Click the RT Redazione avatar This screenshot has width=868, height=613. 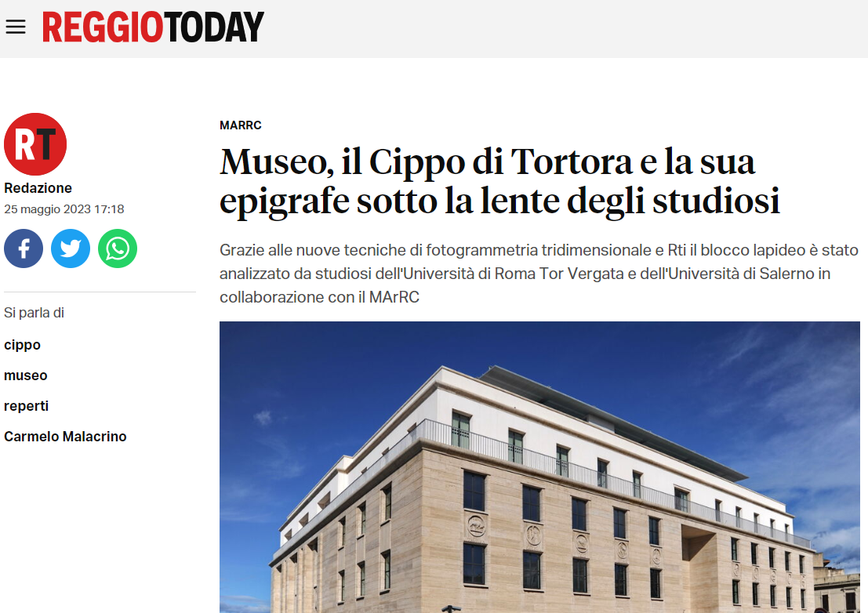35,144
